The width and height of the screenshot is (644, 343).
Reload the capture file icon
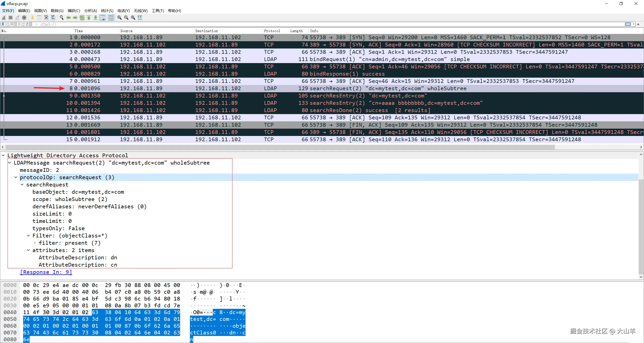click(x=53, y=18)
